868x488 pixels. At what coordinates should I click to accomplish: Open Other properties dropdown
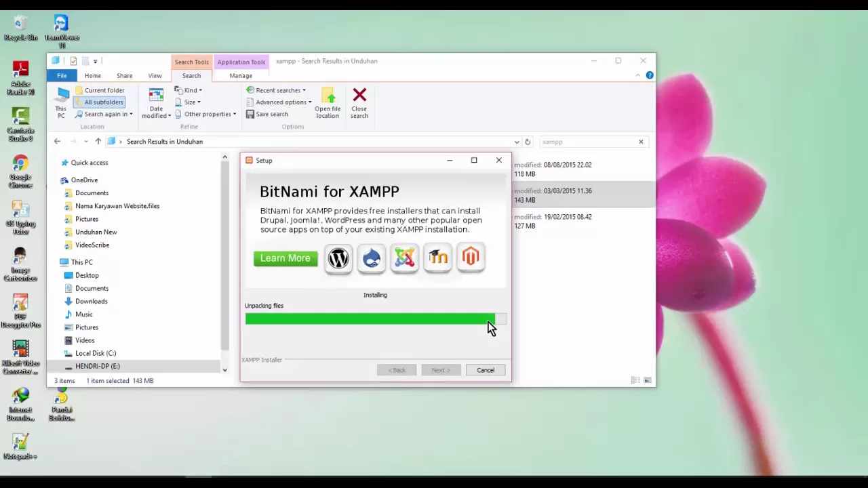[x=205, y=114]
